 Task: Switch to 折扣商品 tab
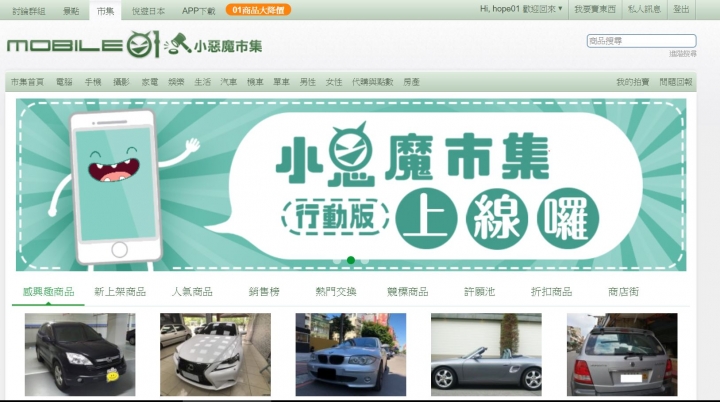[551, 291]
